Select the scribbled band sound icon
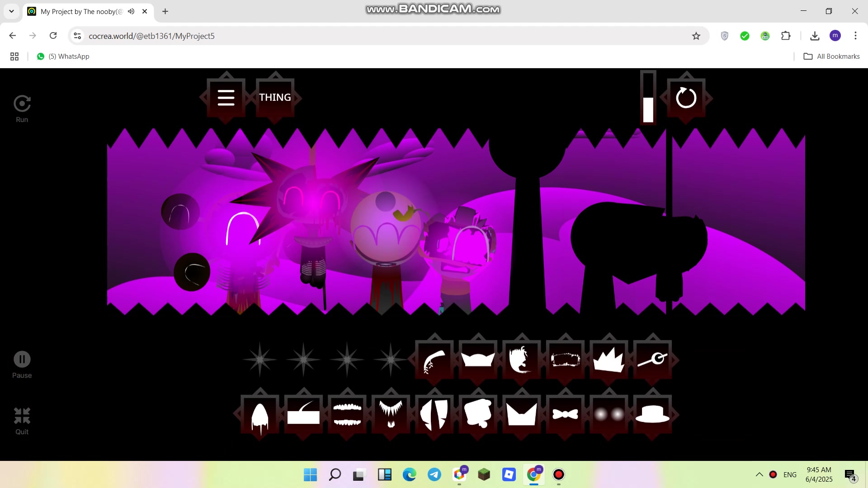 (565, 360)
